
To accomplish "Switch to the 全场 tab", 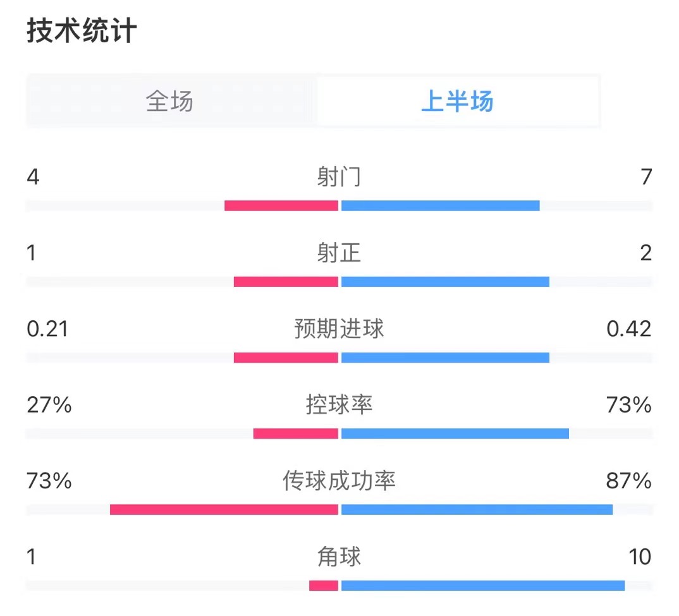I will click(x=169, y=101).
